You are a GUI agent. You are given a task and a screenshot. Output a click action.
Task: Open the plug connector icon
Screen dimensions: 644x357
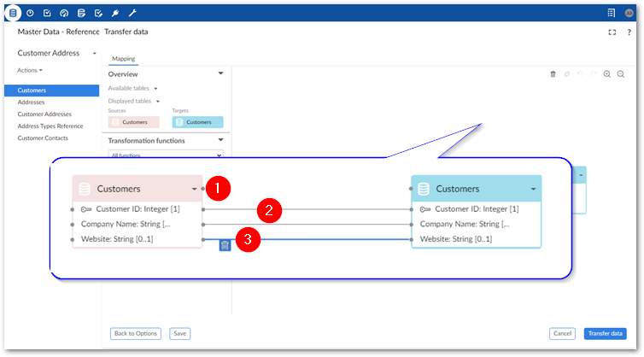tap(115, 13)
